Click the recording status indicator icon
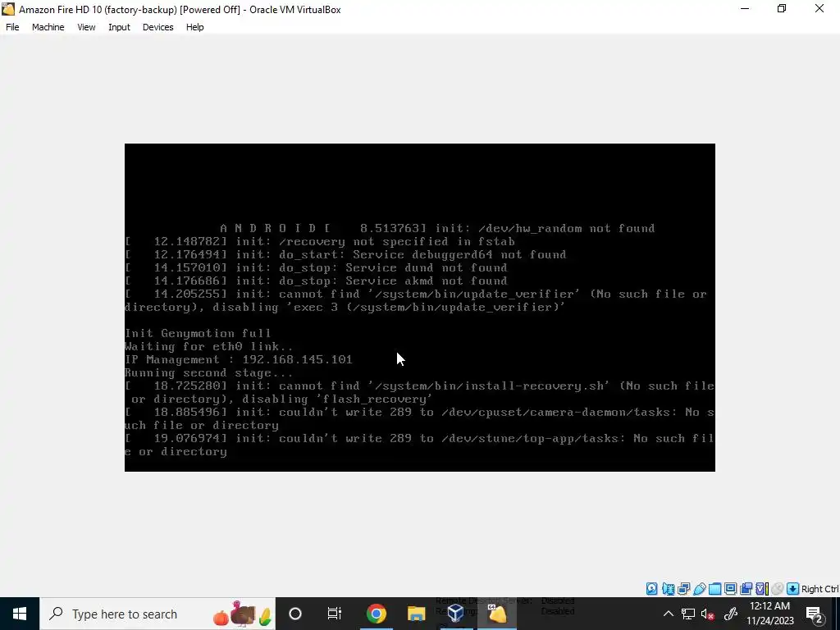 pyautogui.click(x=746, y=589)
